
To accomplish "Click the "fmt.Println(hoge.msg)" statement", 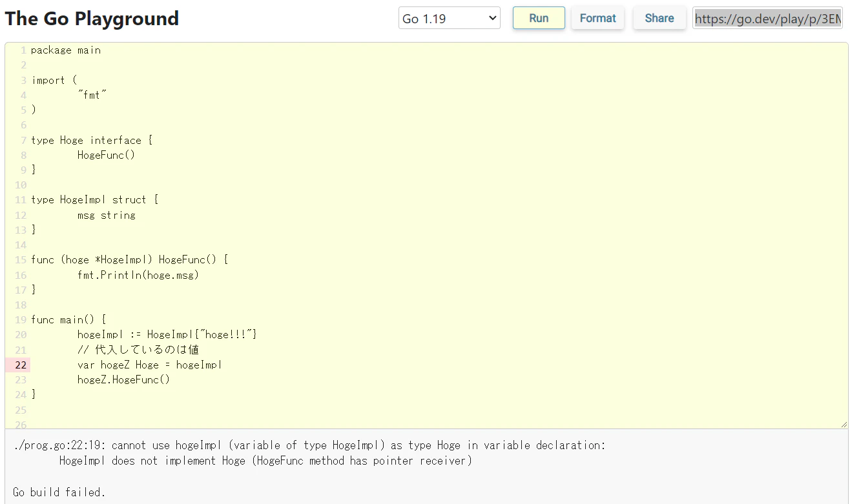I will (138, 275).
